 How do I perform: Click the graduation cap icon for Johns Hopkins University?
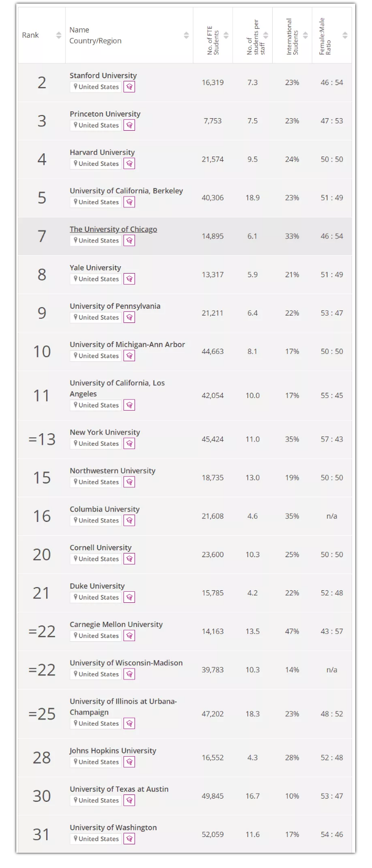pos(129,762)
